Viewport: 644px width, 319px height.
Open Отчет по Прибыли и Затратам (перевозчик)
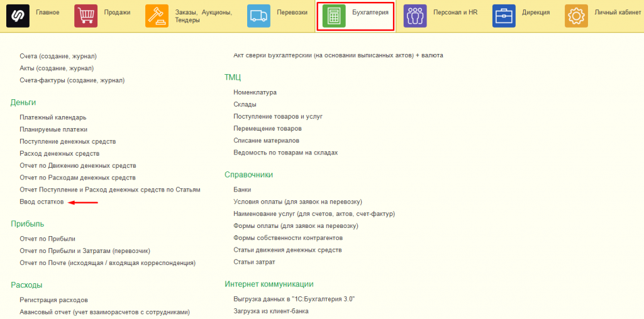[85, 251]
